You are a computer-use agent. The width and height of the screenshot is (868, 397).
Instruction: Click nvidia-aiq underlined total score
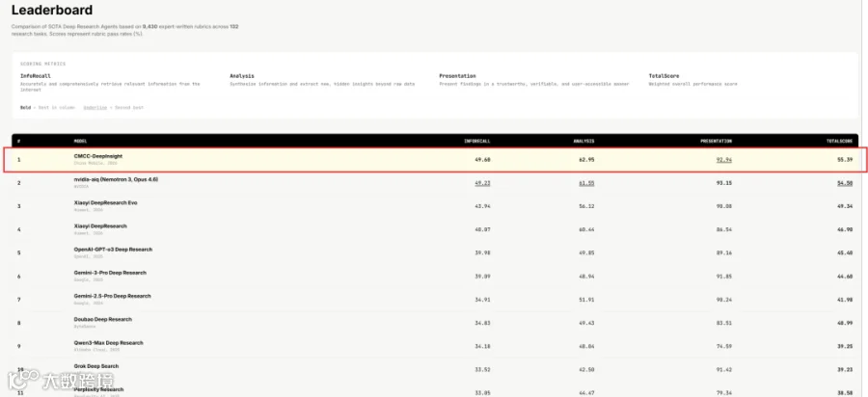(845, 183)
